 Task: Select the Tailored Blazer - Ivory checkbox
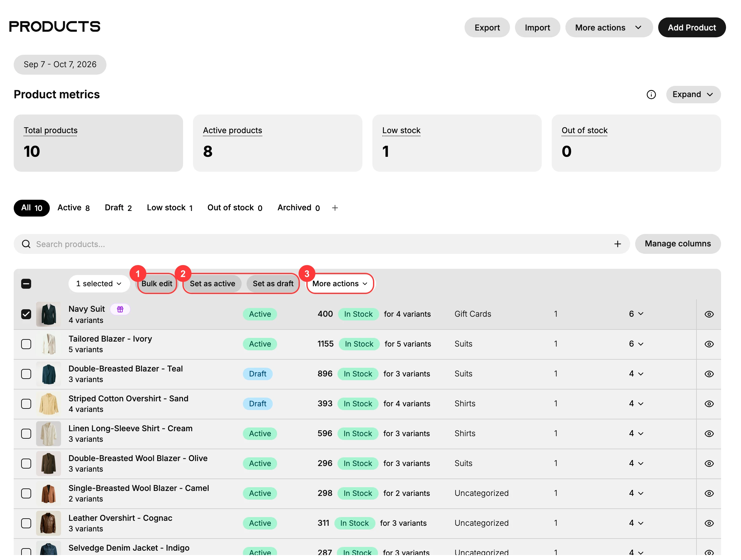tap(26, 344)
